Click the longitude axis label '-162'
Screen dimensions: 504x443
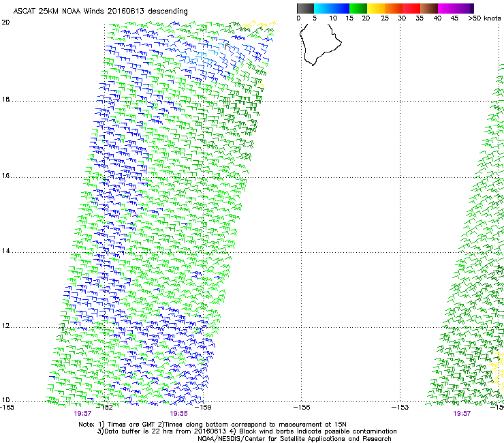point(105,408)
